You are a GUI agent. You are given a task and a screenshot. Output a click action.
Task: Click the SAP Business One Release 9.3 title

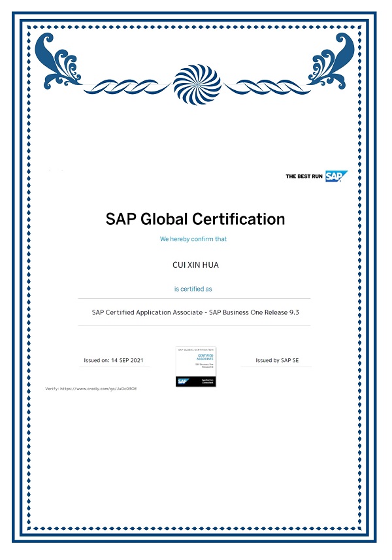tap(195, 312)
